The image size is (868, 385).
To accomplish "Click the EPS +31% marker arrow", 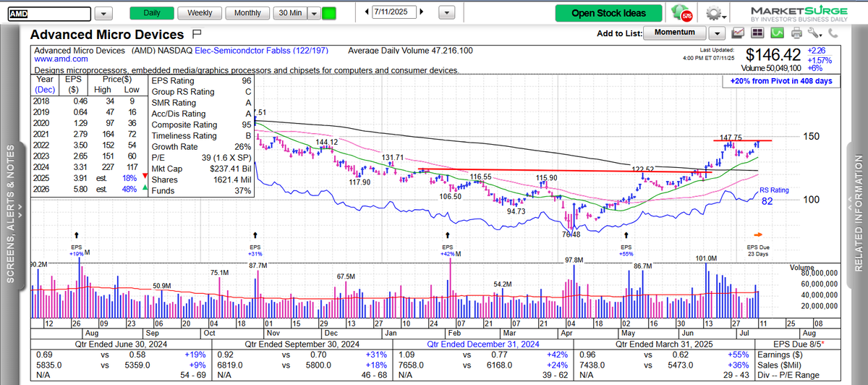I will coord(255,235).
